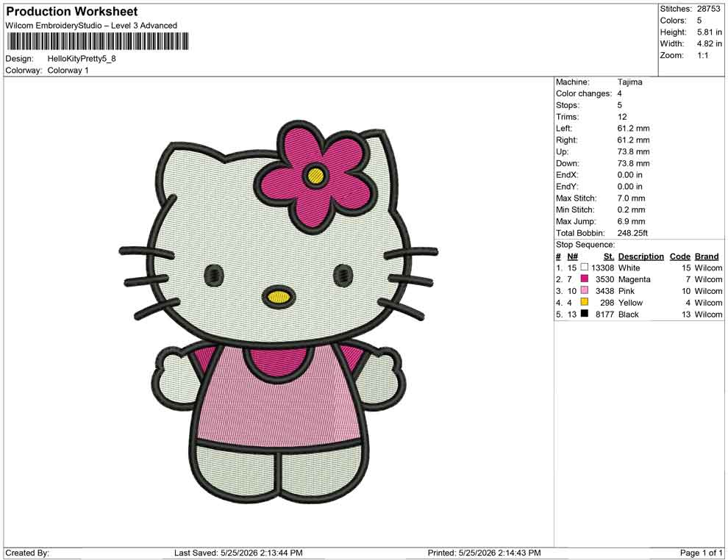Click 'Wilcom EmbroideryStudio – Level 3 Advanced' text
Viewport: 728px width, 560px height.
tap(91, 26)
